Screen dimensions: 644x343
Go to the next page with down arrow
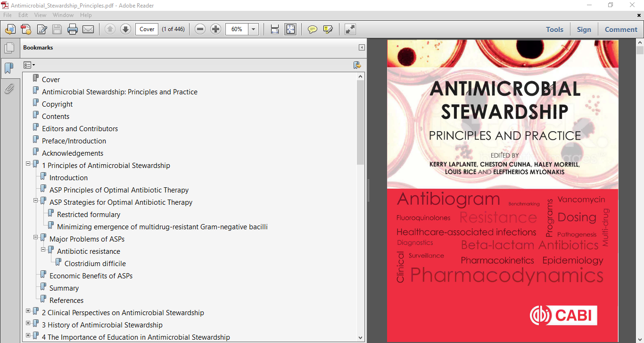[125, 29]
